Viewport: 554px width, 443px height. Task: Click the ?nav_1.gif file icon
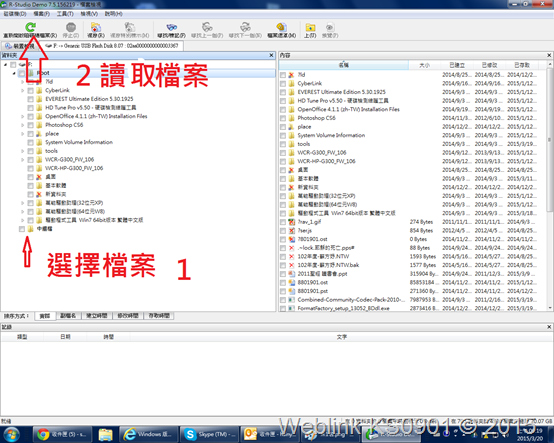291,222
